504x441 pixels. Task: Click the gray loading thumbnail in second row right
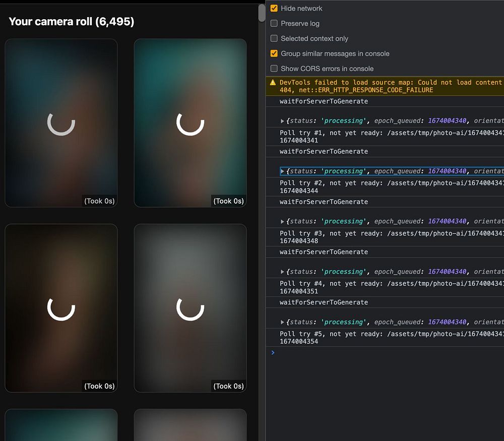191,308
